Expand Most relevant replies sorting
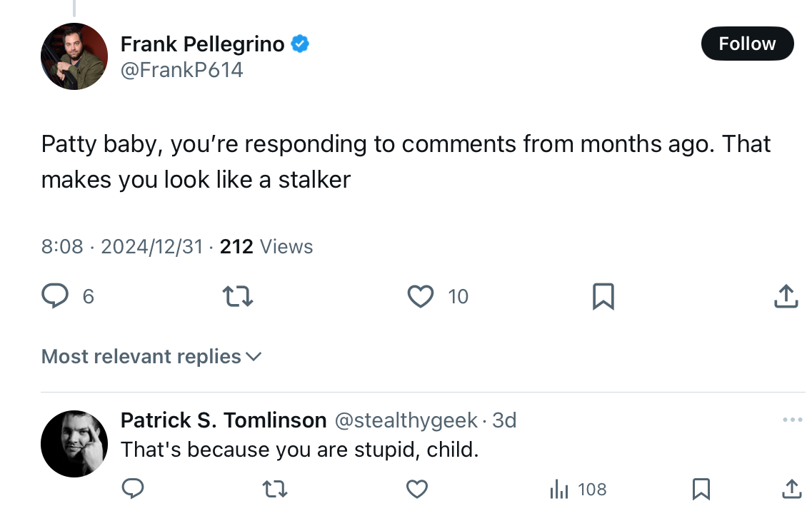812x516 pixels. [x=151, y=357]
